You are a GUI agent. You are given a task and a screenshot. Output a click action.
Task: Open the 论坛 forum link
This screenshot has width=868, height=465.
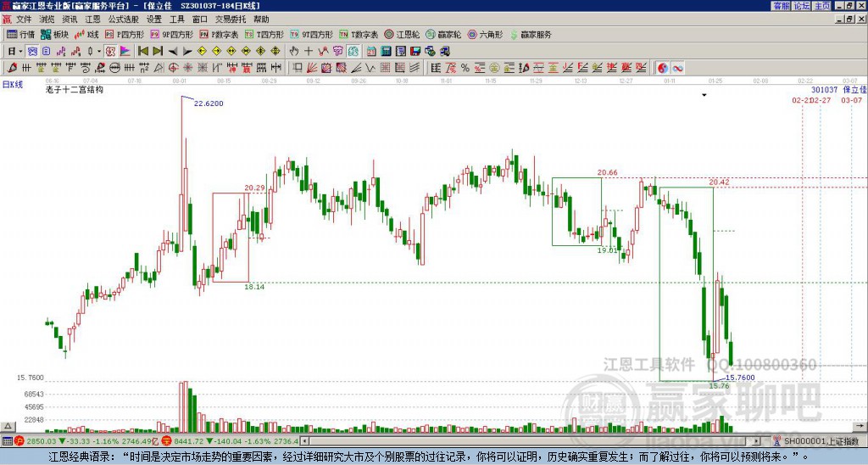pos(802,6)
